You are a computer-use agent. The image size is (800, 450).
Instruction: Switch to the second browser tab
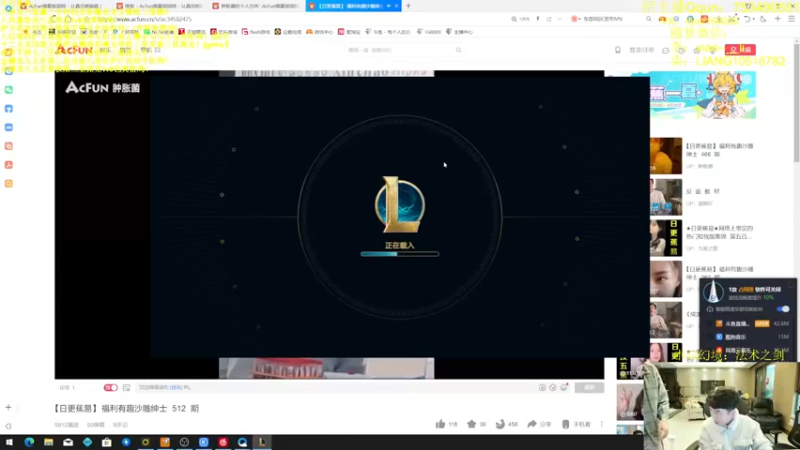pos(159,6)
